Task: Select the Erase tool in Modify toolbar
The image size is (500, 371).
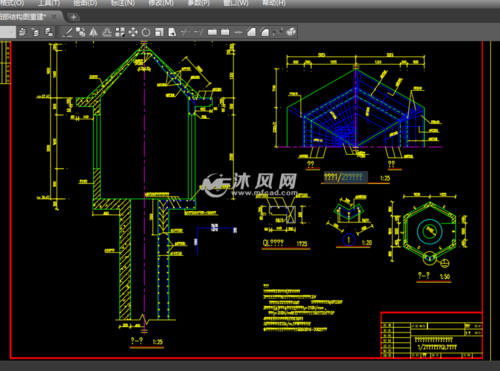Action: (68, 32)
